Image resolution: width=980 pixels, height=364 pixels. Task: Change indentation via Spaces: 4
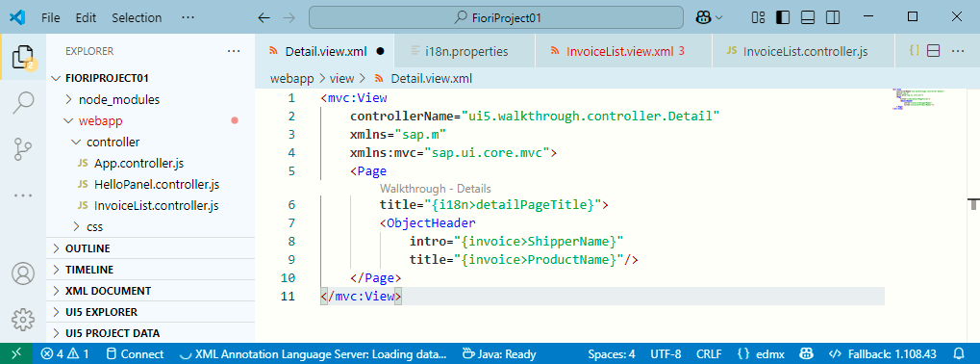(x=612, y=354)
